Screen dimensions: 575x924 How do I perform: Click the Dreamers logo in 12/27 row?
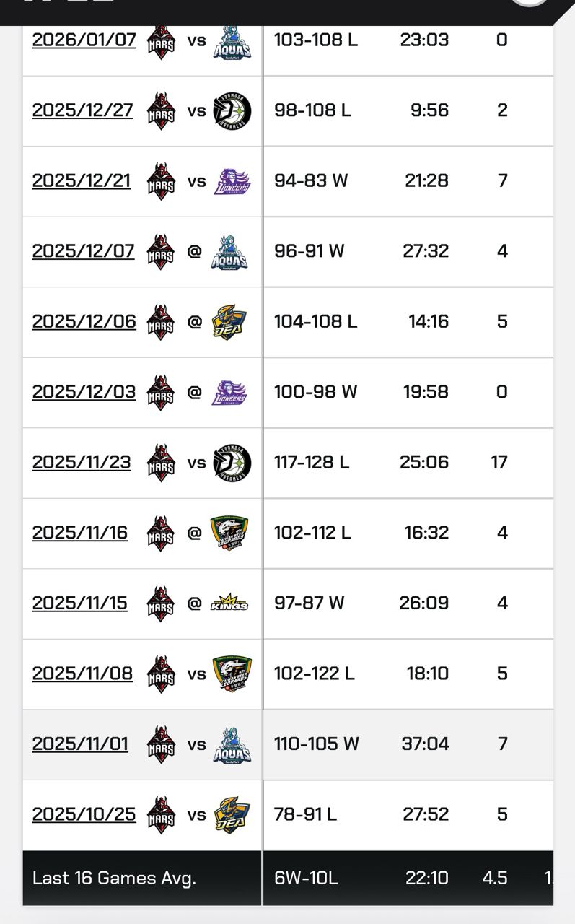(232, 110)
